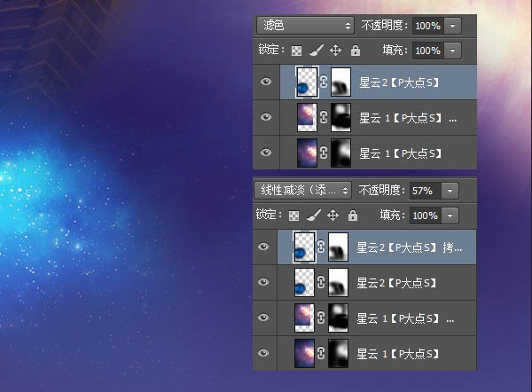Open opacity slider arrow next to 57%
The height and width of the screenshot is (392, 532).
[450, 191]
